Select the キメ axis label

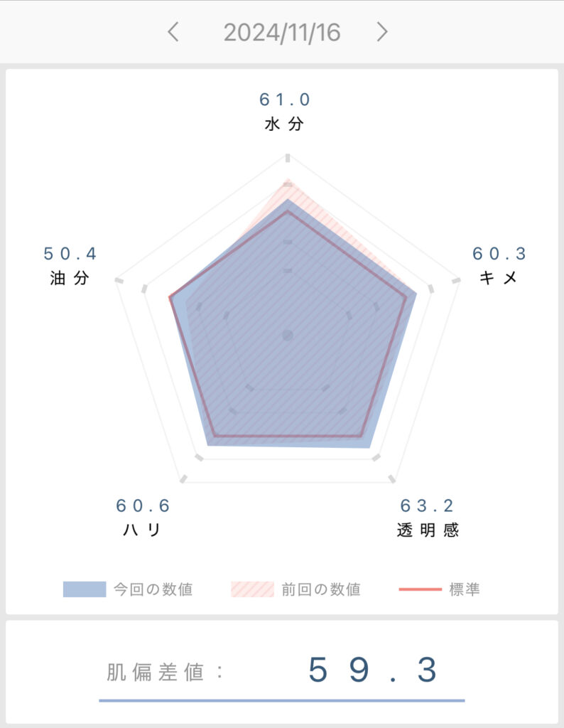498,278
